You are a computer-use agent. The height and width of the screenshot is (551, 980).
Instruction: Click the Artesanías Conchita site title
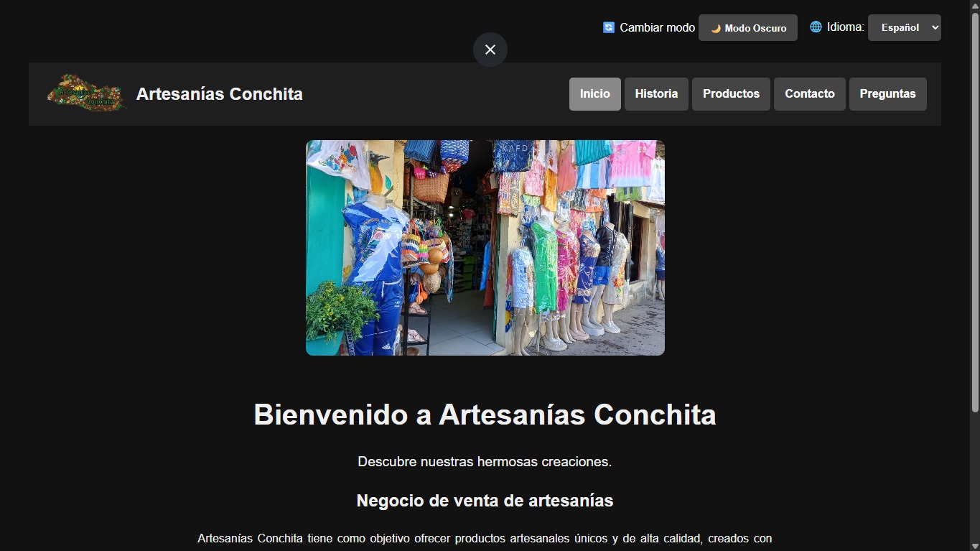point(220,94)
